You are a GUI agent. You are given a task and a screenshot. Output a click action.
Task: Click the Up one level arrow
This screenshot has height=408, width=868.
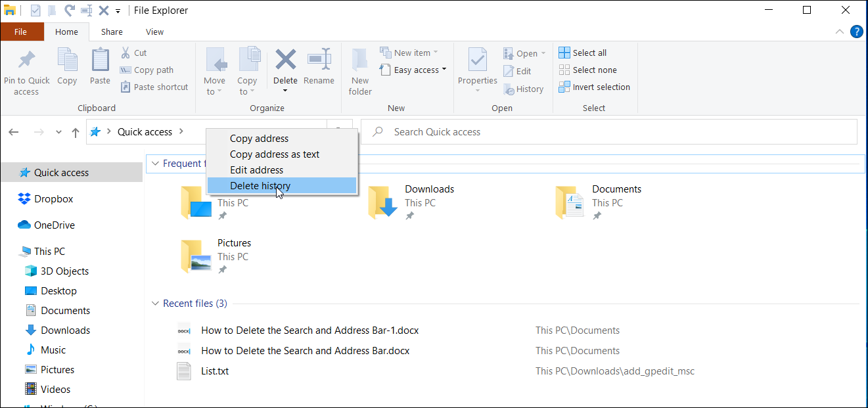[76, 132]
